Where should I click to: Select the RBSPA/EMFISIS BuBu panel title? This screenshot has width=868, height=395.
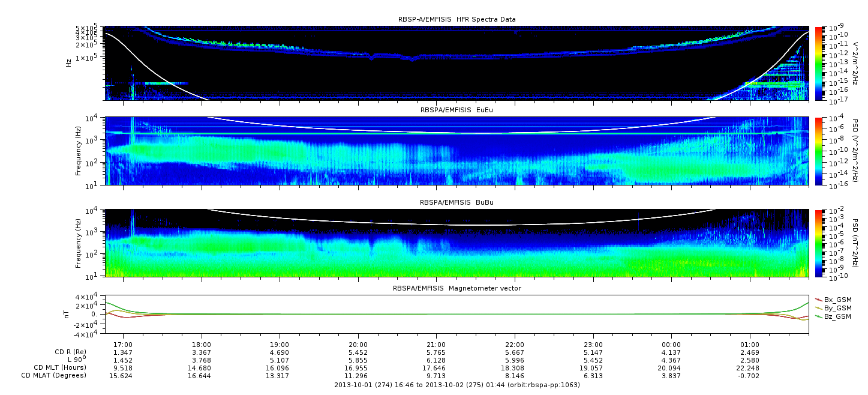click(x=456, y=203)
